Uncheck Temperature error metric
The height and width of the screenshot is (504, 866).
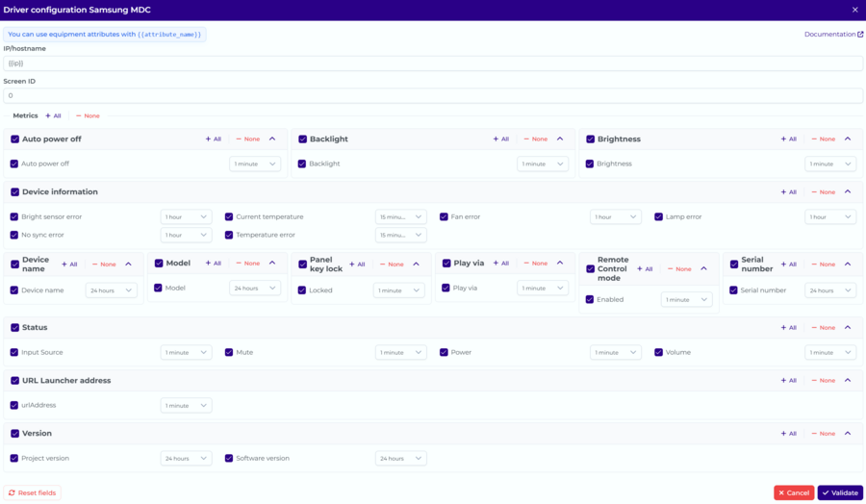[229, 235]
